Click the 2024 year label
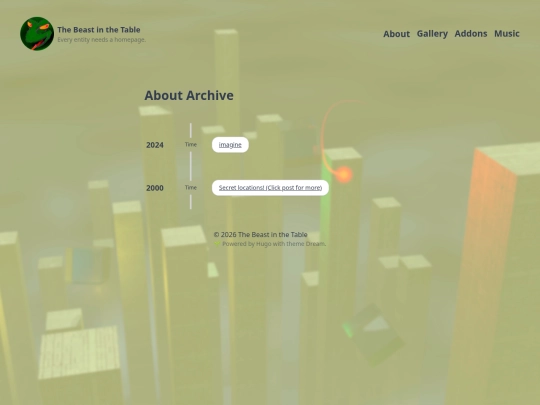This screenshot has width=540, height=405. coord(155,145)
